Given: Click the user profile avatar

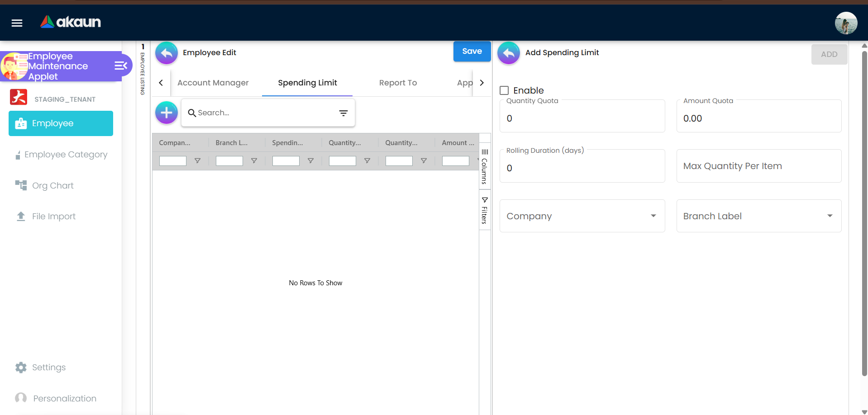Looking at the screenshot, I should [x=845, y=23].
